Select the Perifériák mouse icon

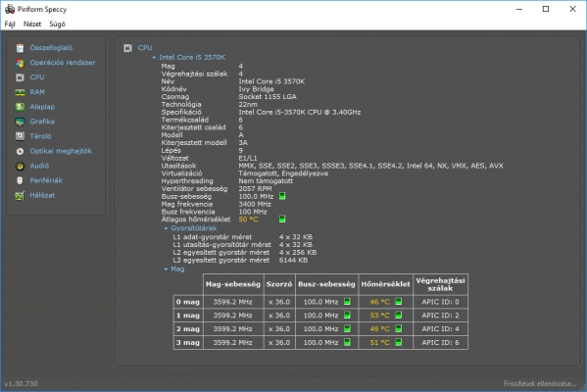click(20, 180)
